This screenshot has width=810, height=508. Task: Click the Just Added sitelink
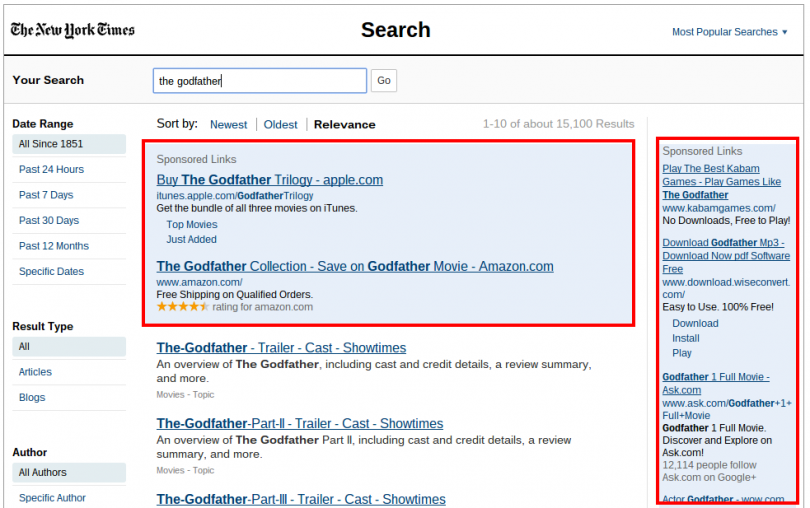pos(191,239)
